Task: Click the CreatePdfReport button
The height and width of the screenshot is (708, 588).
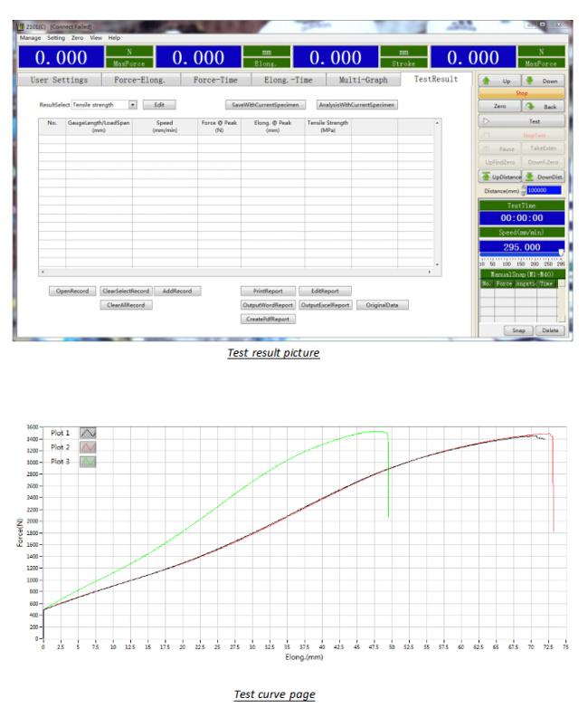Action: (x=268, y=319)
